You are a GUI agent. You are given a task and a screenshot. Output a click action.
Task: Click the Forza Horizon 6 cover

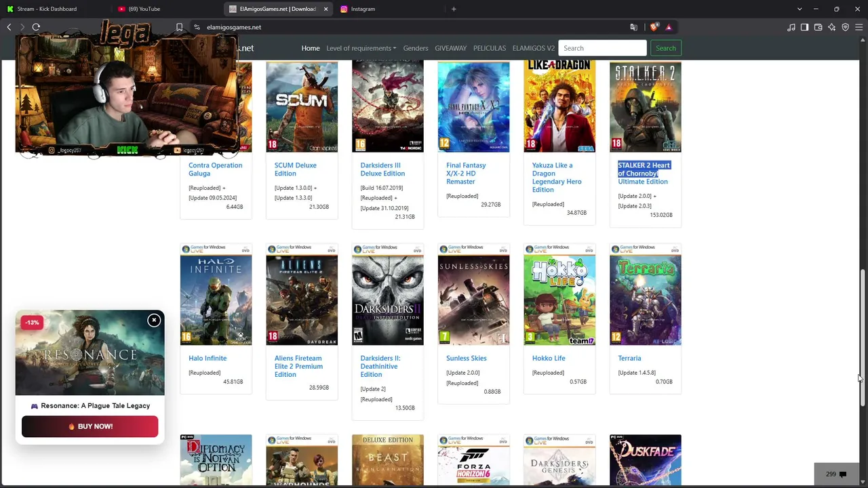click(473, 460)
